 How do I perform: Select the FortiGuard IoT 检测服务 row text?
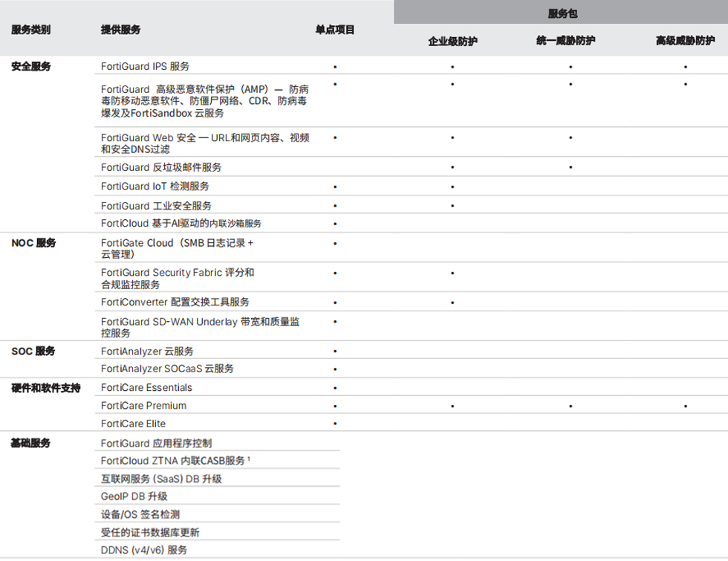pyautogui.click(x=155, y=187)
